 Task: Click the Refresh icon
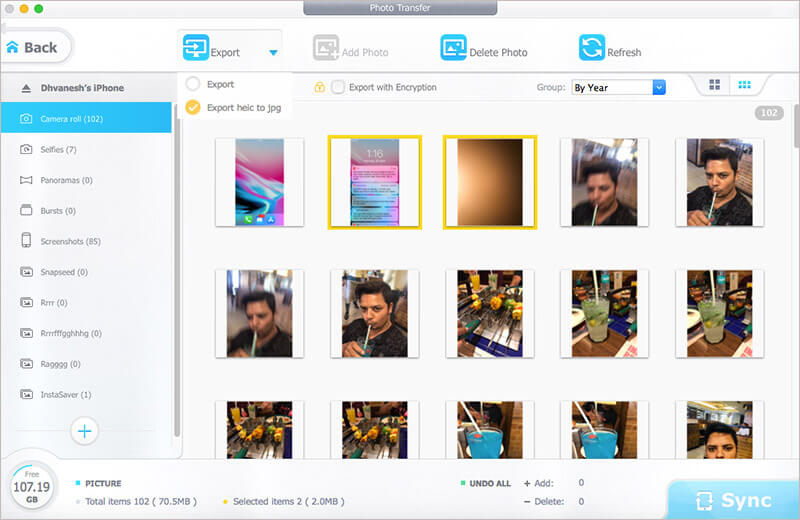click(592, 47)
